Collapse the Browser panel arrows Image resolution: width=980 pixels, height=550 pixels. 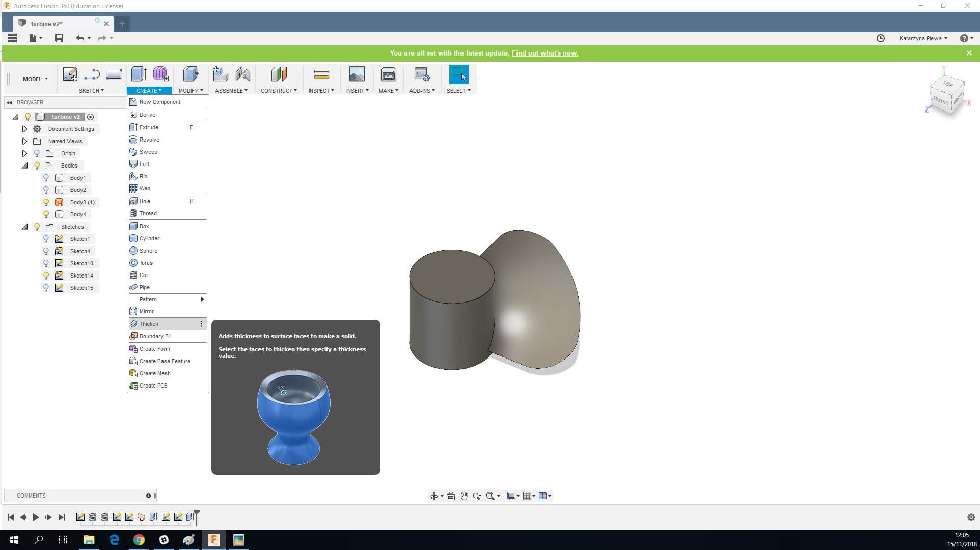point(9,102)
